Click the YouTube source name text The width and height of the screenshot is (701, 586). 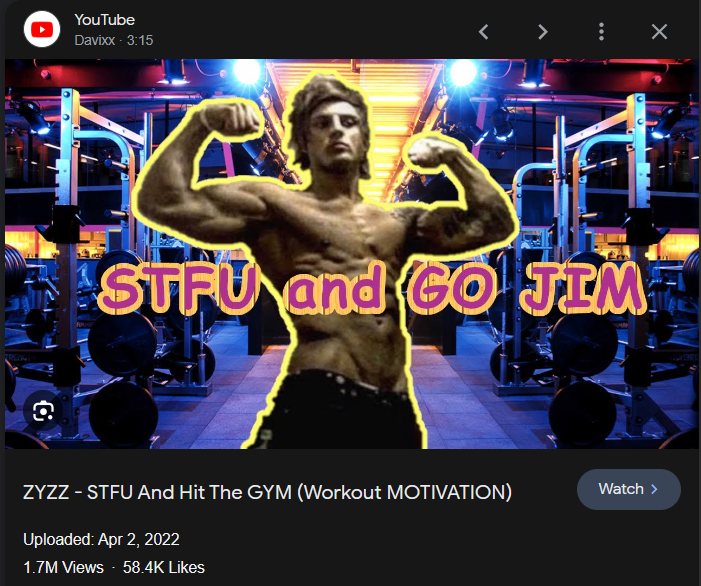(x=105, y=20)
